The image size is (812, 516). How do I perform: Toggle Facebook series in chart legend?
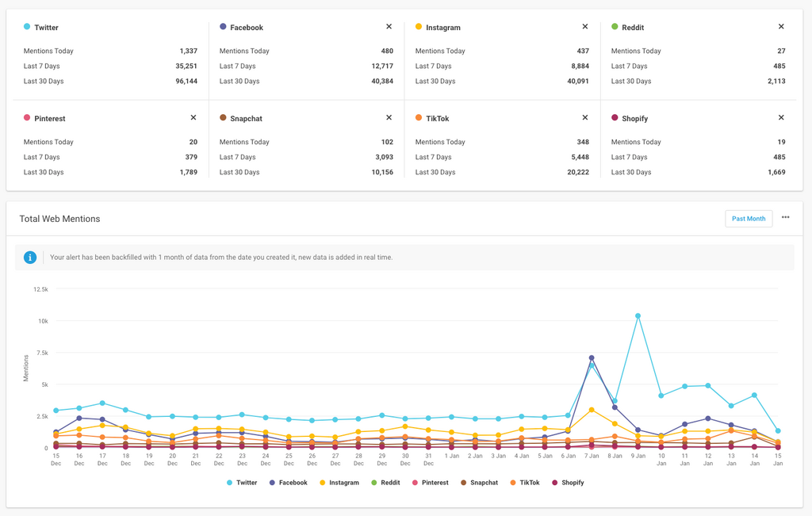tap(288, 483)
